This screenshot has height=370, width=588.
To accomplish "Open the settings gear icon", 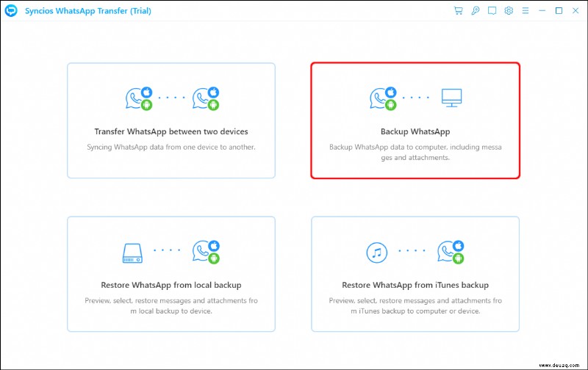I will pos(509,10).
